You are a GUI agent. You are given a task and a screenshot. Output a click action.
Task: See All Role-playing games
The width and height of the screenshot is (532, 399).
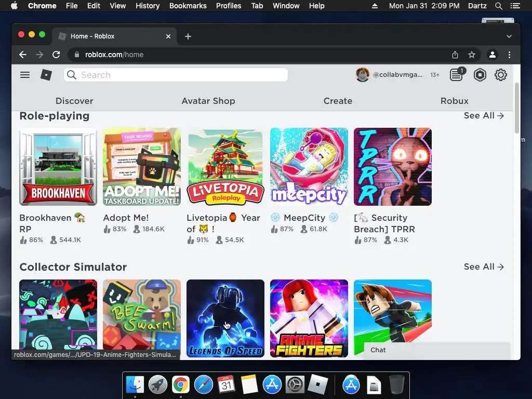tap(484, 116)
